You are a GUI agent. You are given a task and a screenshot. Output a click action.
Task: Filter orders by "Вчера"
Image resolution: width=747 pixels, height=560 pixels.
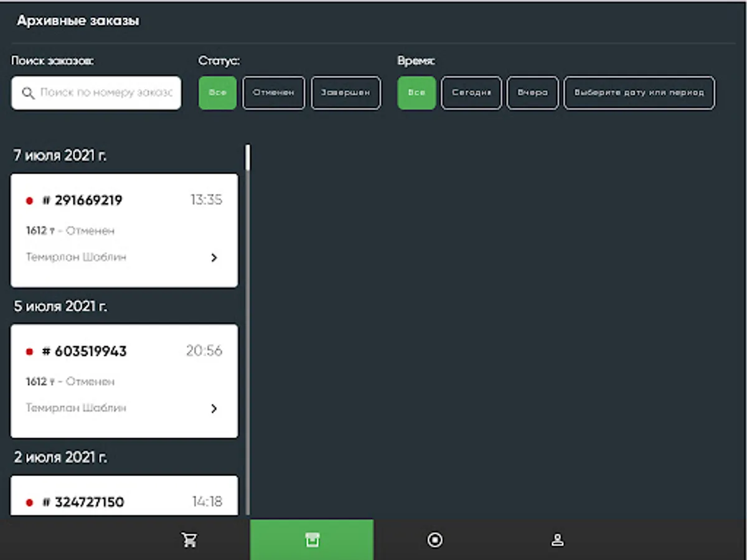533,93
